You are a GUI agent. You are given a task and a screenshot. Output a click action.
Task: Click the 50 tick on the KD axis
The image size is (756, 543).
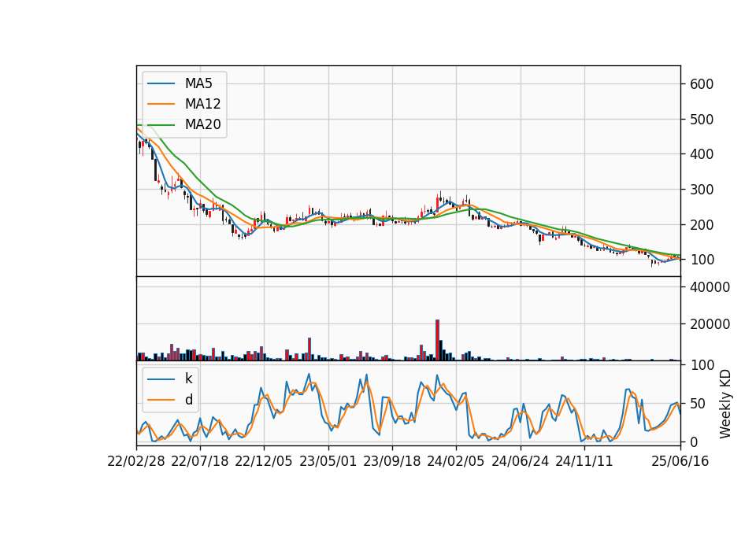[x=699, y=403]
